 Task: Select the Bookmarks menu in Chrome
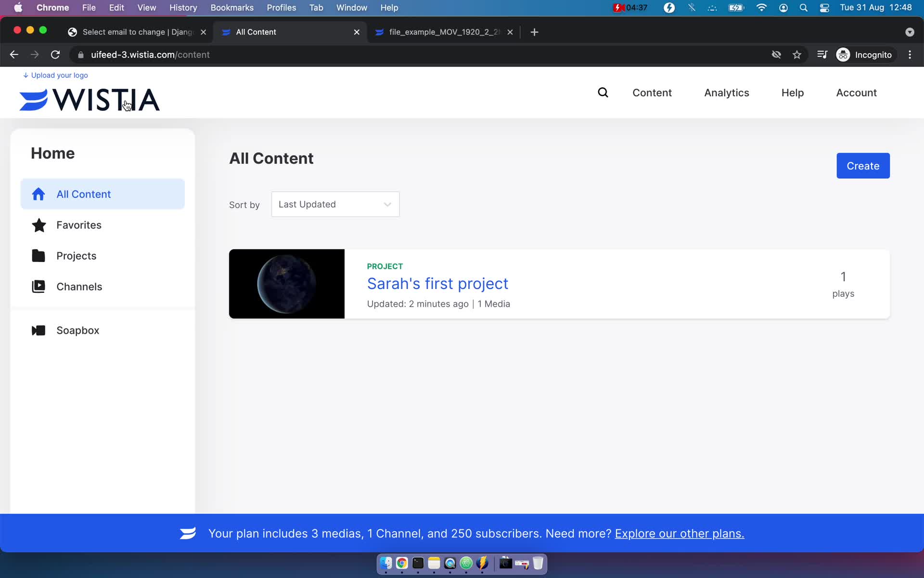point(232,7)
